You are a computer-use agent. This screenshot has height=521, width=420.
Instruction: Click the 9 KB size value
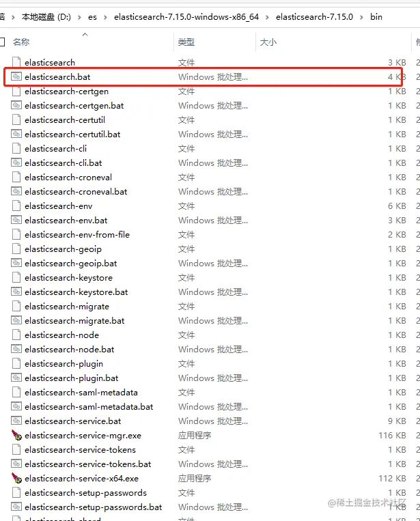(397, 421)
